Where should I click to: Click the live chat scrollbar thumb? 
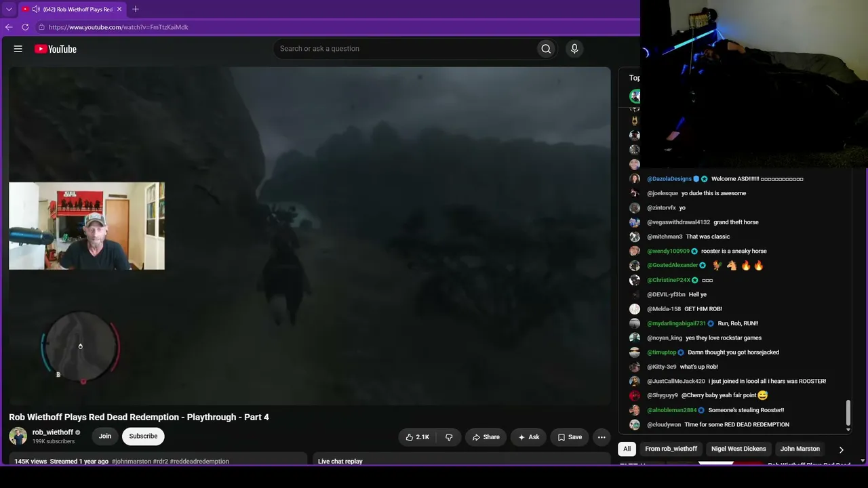848,411
